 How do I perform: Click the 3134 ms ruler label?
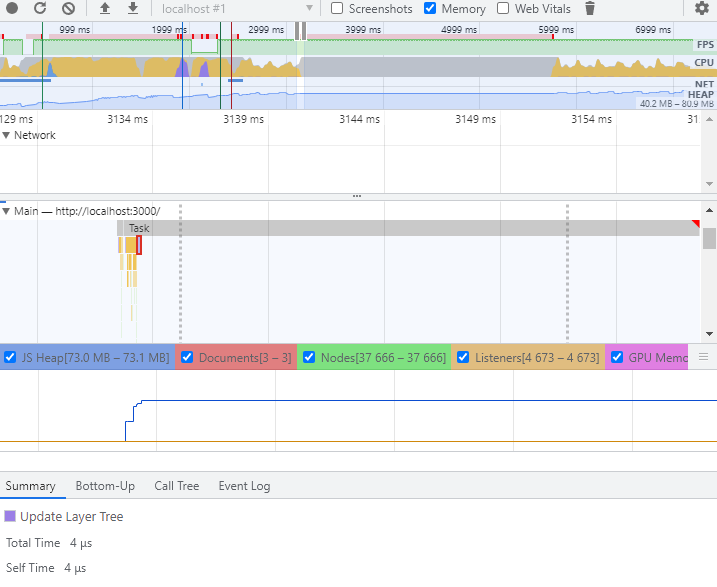(128, 119)
